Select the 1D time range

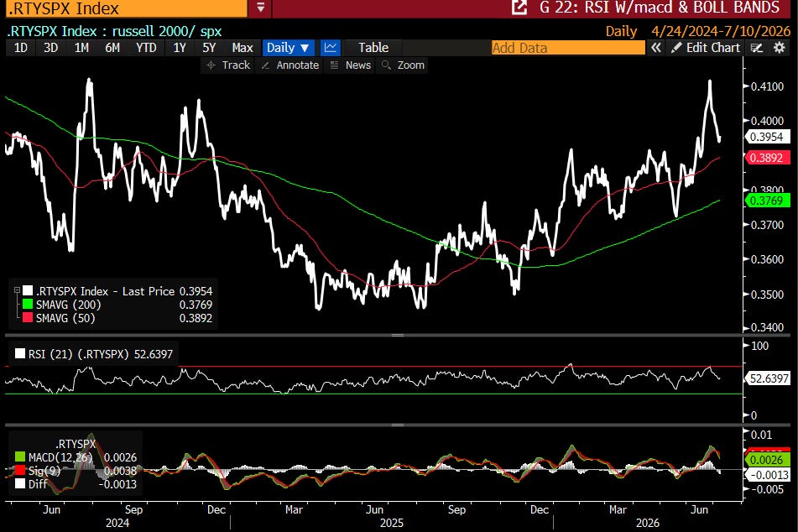(20, 48)
